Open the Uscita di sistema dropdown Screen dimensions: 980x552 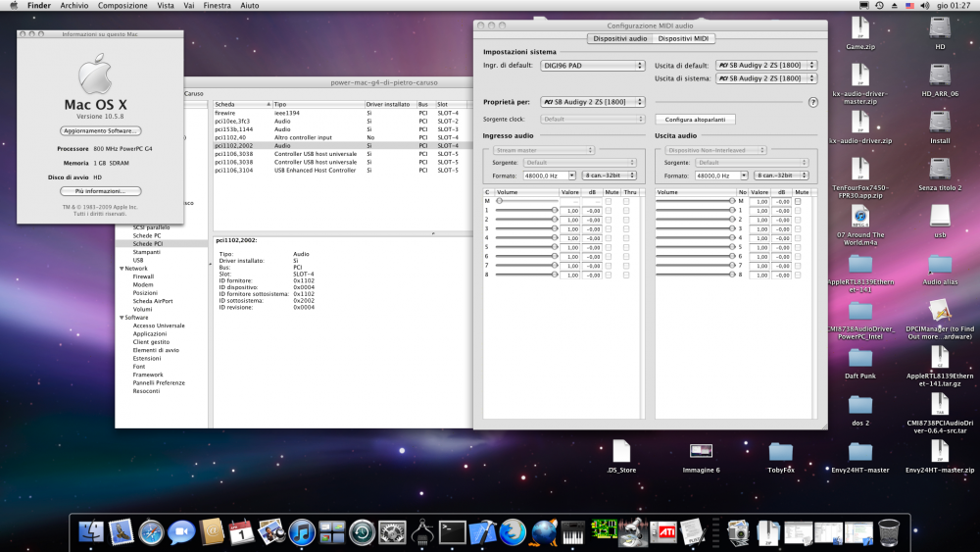[x=766, y=78]
